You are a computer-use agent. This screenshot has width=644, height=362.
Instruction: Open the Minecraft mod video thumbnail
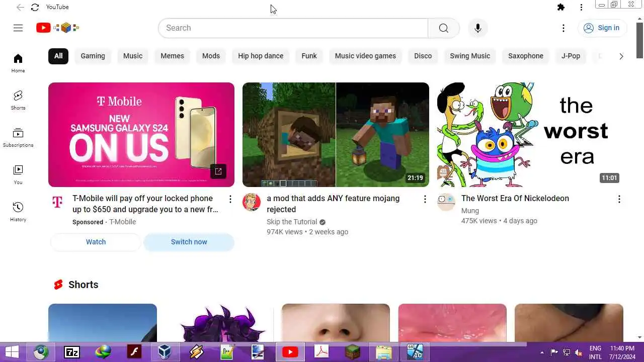pos(336,135)
